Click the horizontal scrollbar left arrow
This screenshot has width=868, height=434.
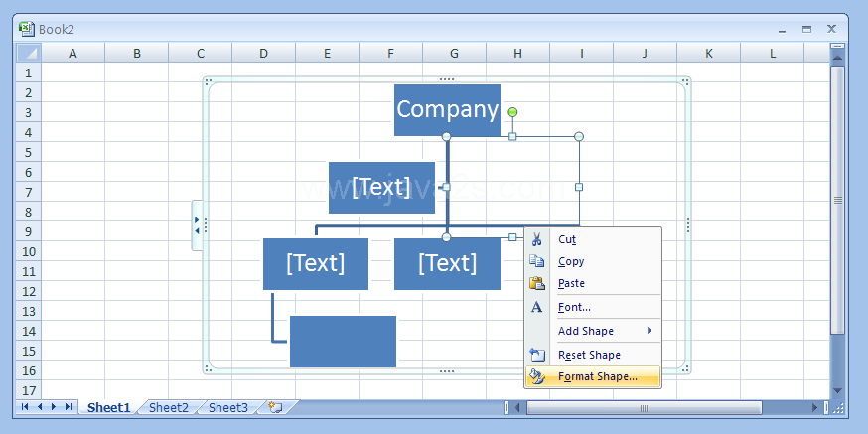[x=517, y=408]
